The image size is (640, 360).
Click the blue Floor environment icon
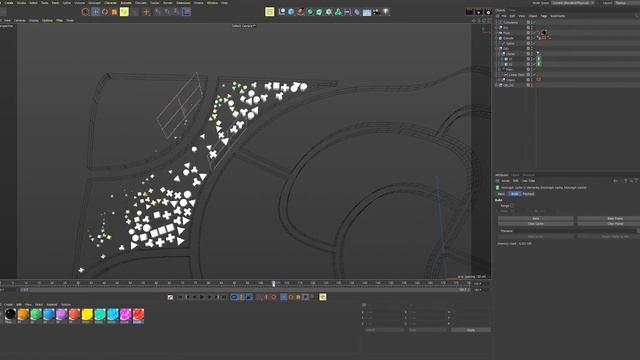367,12
